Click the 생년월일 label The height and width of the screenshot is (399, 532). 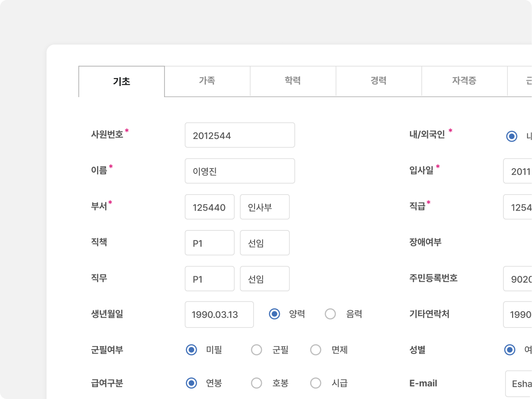[x=107, y=314]
